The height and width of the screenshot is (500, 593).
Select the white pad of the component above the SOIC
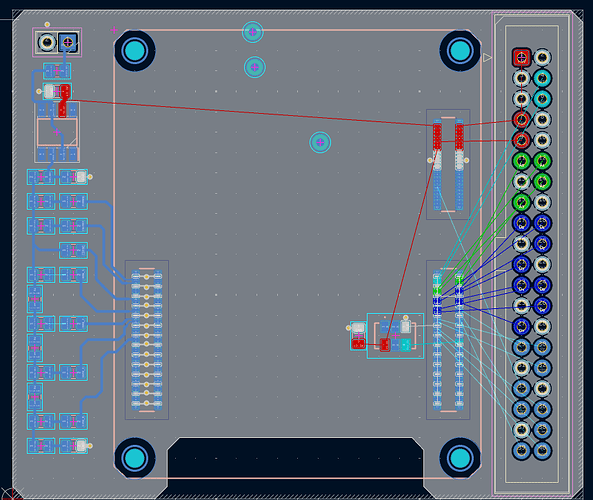click(x=49, y=91)
